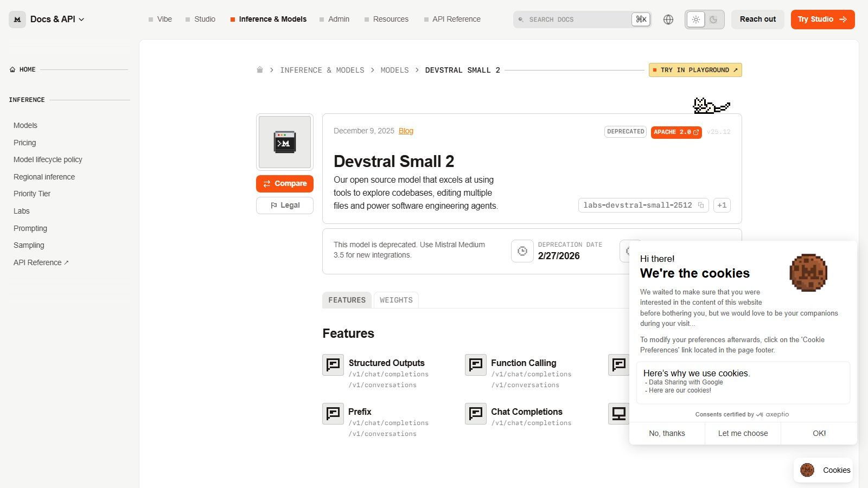Viewport: 868px width, 488px height.
Task: Open the language globe selector
Action: 668,20
